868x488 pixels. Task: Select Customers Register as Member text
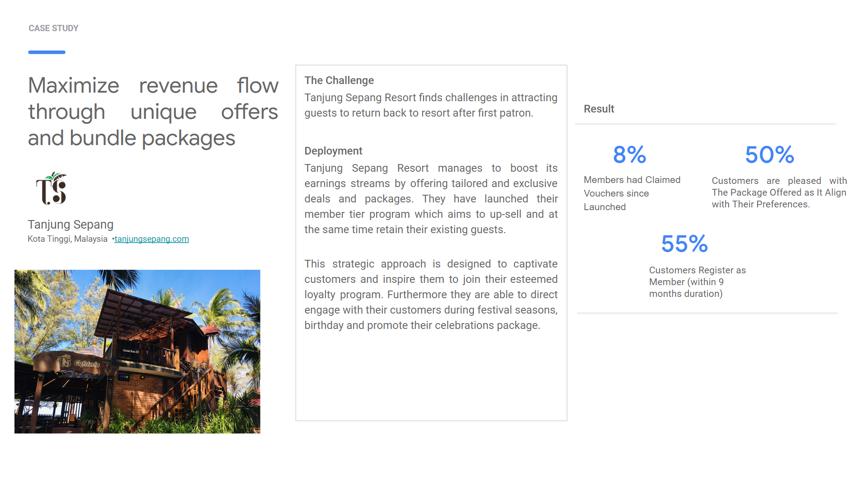(698, 282)
